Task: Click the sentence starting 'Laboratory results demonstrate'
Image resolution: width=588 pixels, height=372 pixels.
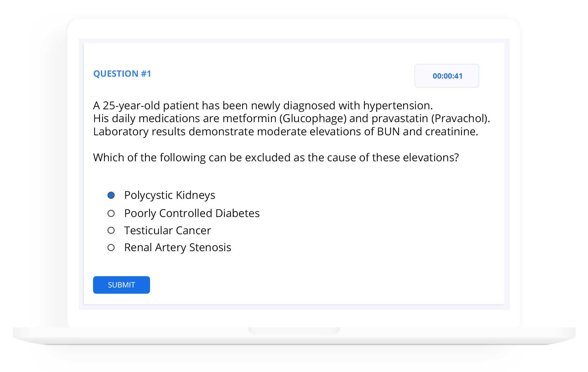Action: [286, 132]
